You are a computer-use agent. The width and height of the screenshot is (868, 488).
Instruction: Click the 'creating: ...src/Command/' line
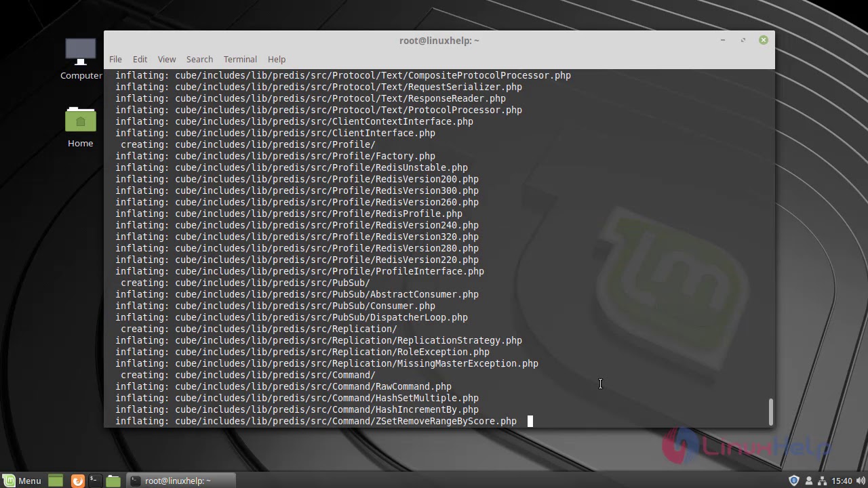tap(248, 375)
